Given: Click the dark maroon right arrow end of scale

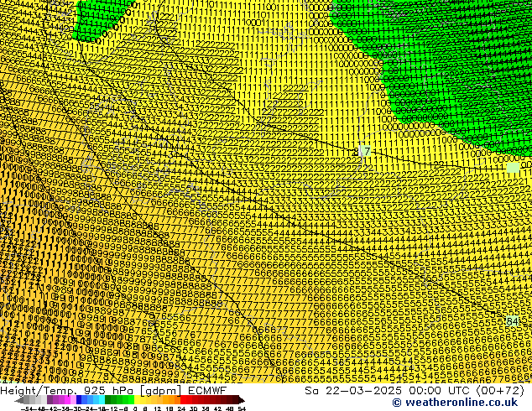Looking at the screenshot, I should pyautogui.click(x=242, y=400).
